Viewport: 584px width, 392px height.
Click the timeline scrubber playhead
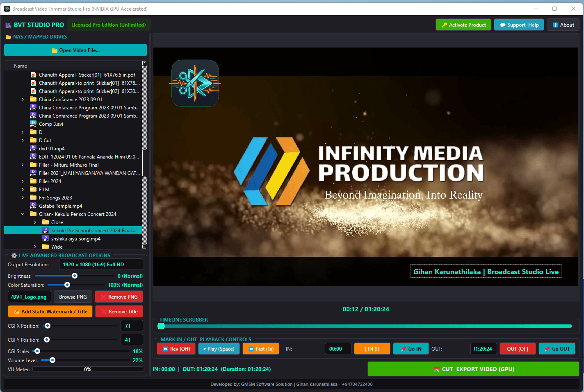click(x=161, y=326)
